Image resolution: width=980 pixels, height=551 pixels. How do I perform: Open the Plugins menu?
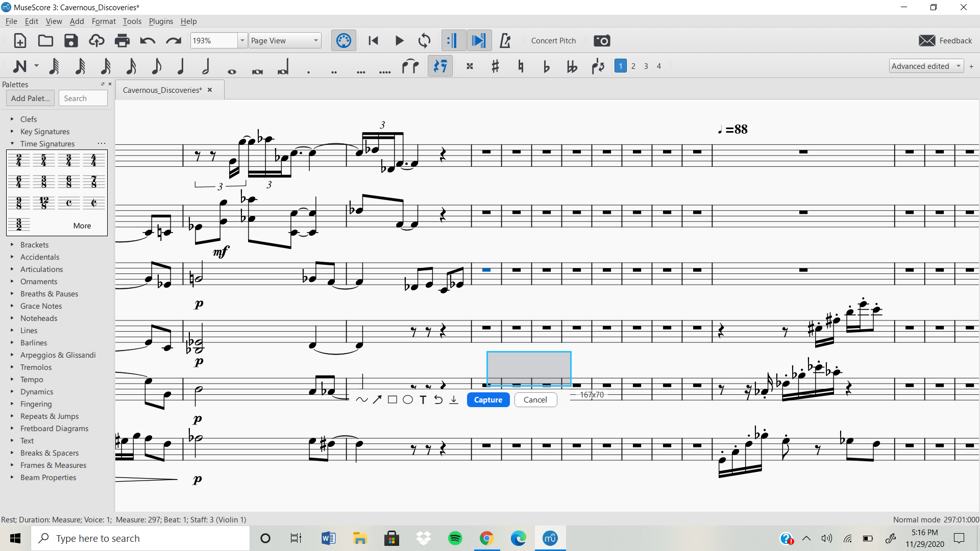point(161,21)
